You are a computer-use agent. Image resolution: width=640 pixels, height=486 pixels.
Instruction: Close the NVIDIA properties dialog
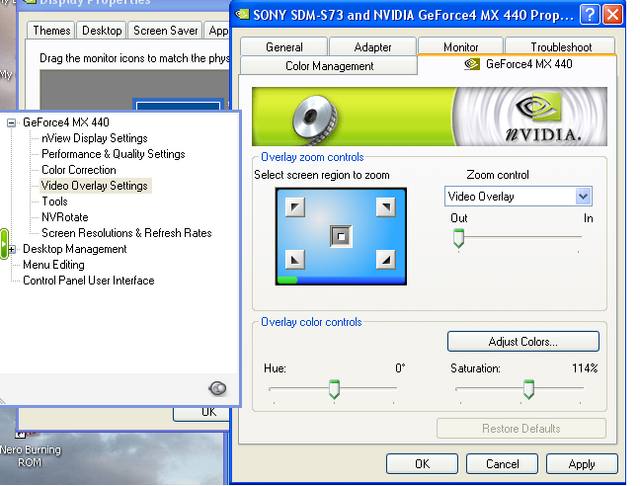tap(613, 15)
